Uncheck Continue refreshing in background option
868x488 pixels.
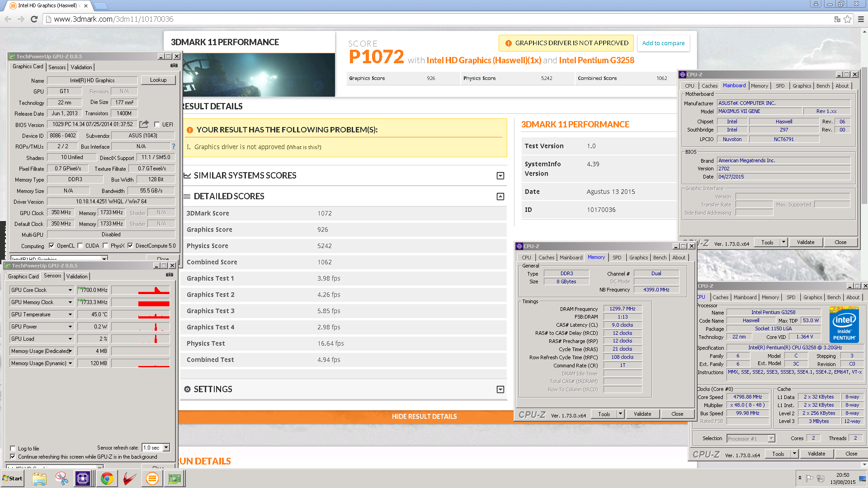point(13,457)
